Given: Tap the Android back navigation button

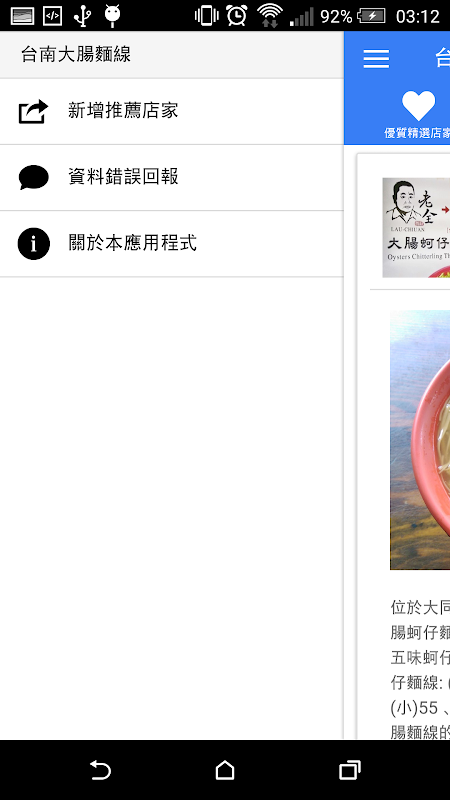Looking at the screenshot, I should point(100,770).
